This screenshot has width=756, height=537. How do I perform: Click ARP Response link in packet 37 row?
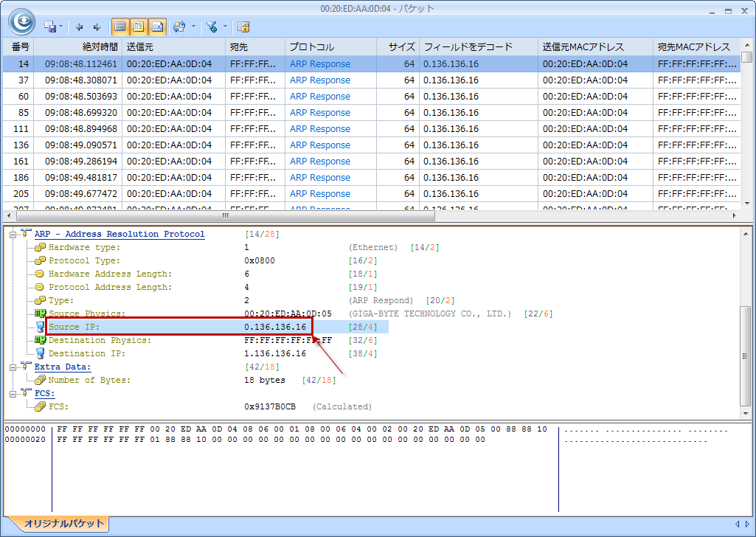tap(320, 80)
